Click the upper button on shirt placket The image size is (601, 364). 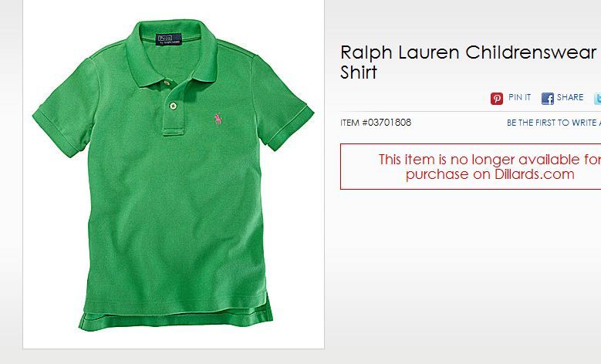point(167,83)
